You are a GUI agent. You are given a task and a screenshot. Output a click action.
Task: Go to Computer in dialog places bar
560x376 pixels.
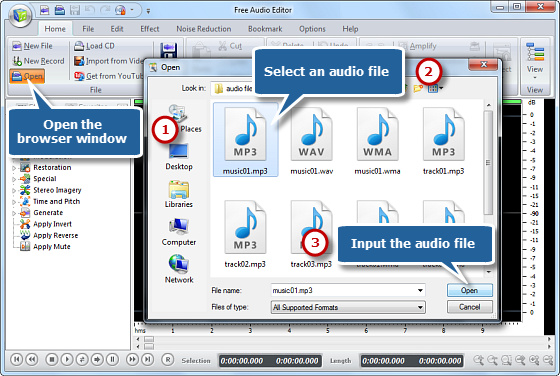pyautogui.click(x=179, y=232)
